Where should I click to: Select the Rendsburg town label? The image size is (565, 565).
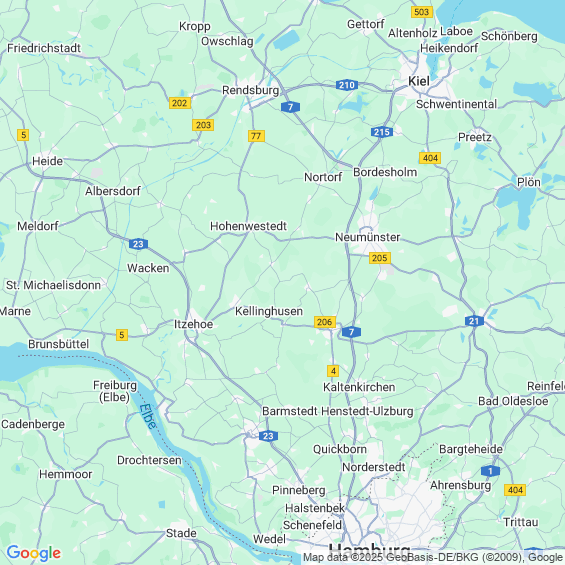point(250,90)
